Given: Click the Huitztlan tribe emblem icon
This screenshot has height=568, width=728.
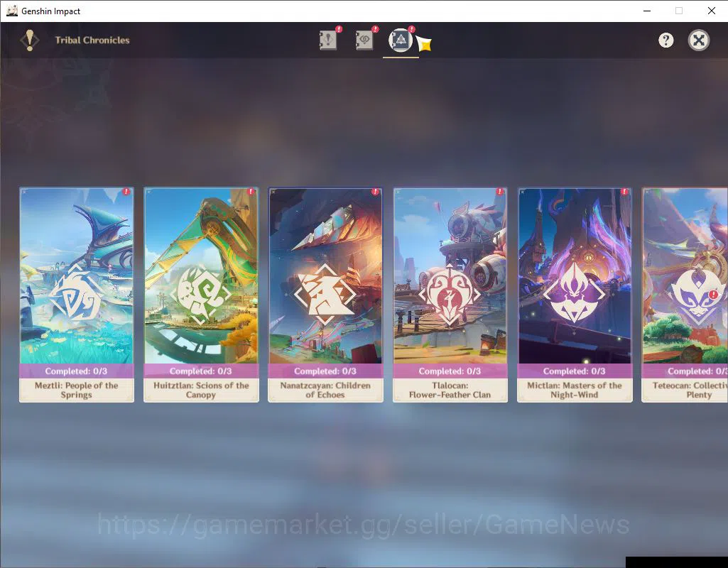Looking at the screenshot, I should (x=200, y=294).
